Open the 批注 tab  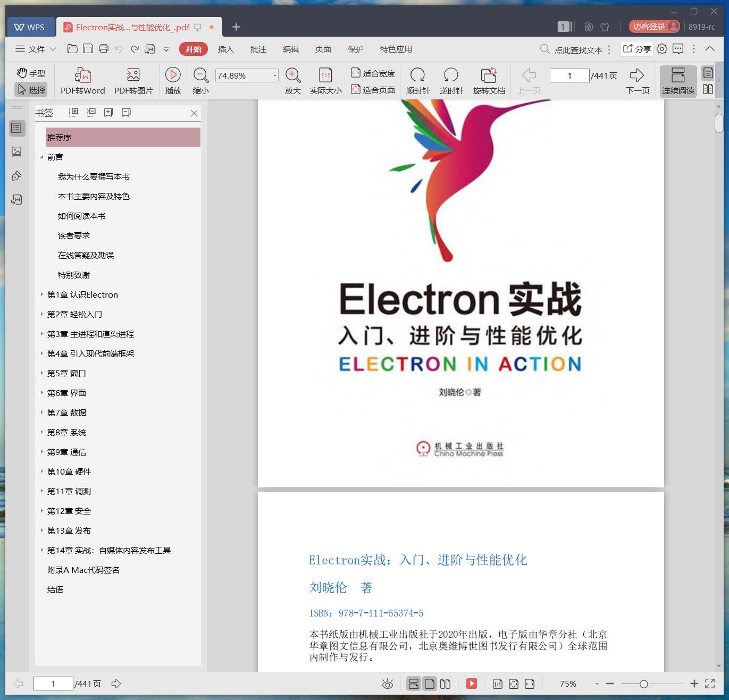[x=258, y=49]
